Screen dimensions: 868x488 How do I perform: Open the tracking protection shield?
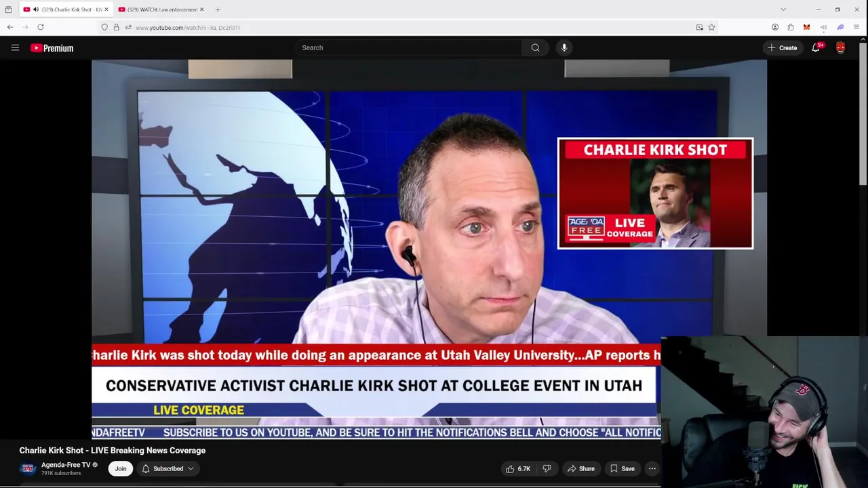point(104,27)
